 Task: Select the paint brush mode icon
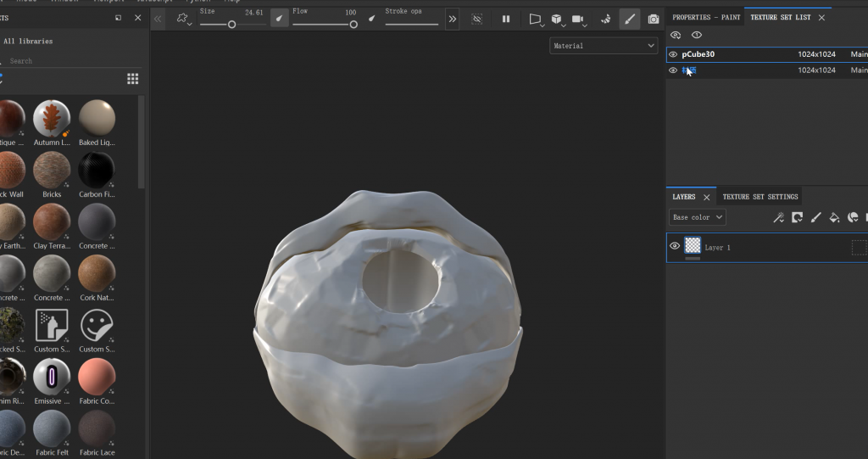(630, 20)
